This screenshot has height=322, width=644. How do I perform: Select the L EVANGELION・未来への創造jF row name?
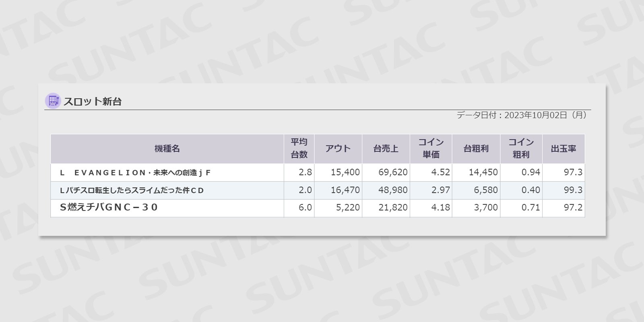(135, 173)
